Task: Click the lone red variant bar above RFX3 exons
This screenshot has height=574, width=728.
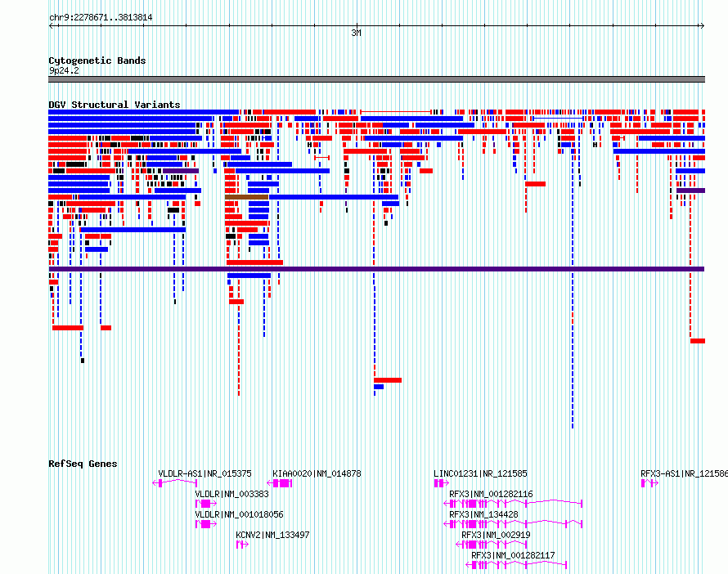Action: pyautogui.click(x=535, y=184)
